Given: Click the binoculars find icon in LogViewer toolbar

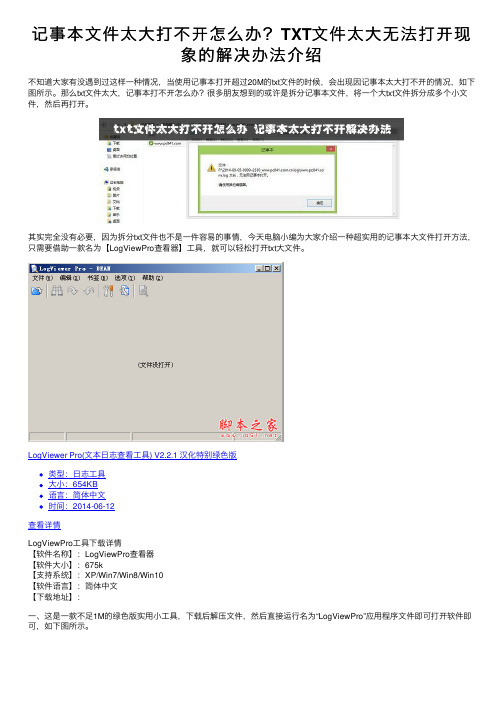Looking at the screenshot, I should [x=56, y=291].
